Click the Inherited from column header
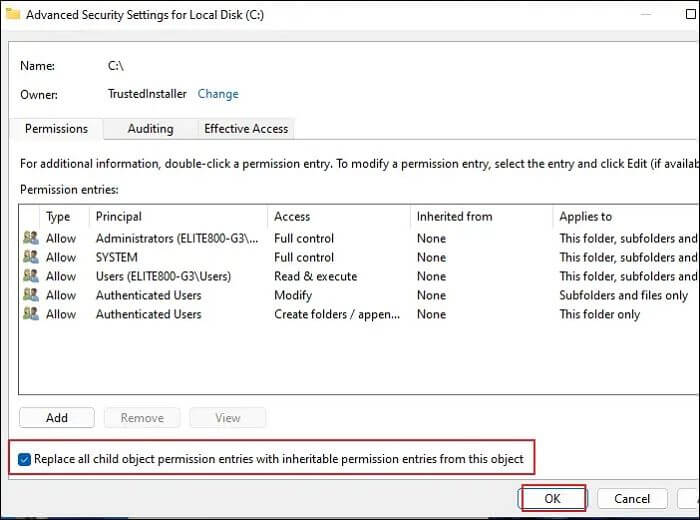The width and height of the screenshot is (700, 520). (x=454, y=217)
